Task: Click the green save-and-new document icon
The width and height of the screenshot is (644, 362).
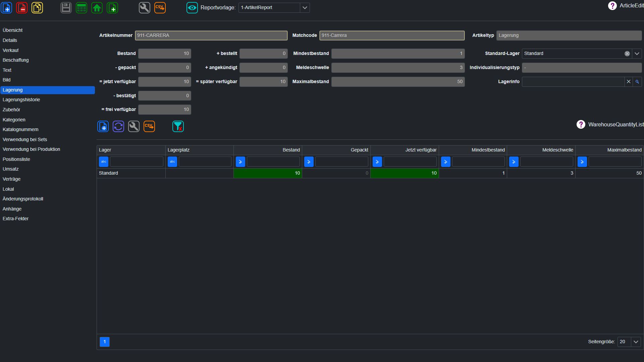Action: point(112,7)
